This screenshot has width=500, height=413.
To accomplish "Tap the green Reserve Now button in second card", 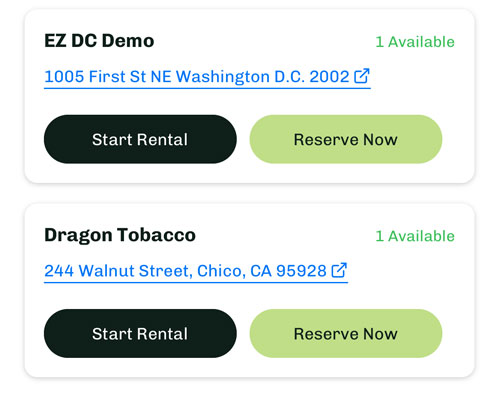I will pyautogui.click(x=346, y=334).
